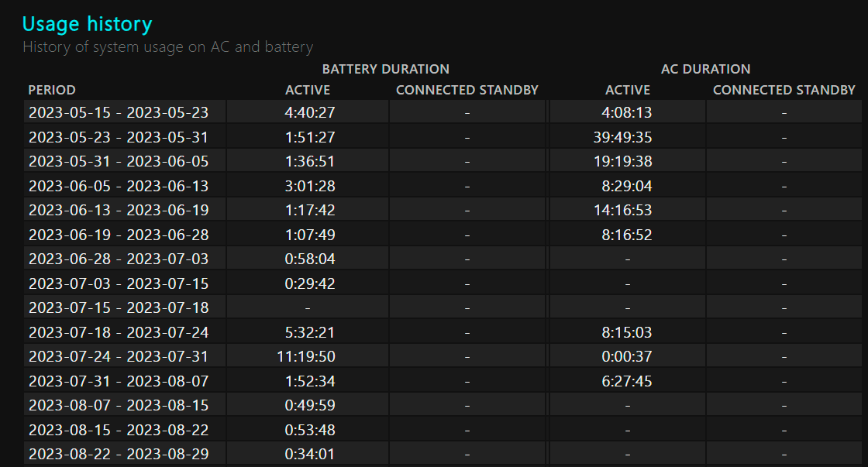Click the BATTERY DURATION column group header
Viewport: 868px width, 467px height.
coord(385,69)
